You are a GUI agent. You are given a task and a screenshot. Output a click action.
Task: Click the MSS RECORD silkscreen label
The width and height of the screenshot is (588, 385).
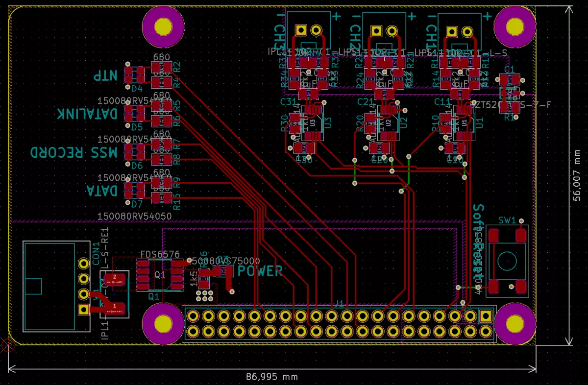[74, 152]
